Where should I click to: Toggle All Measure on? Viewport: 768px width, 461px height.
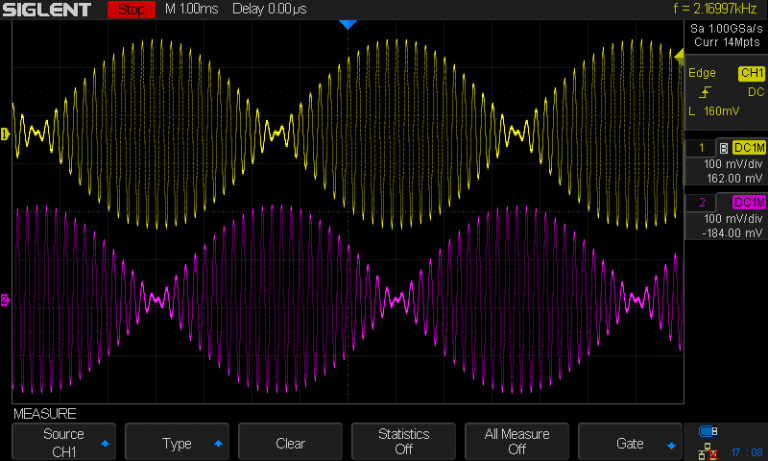517,442
